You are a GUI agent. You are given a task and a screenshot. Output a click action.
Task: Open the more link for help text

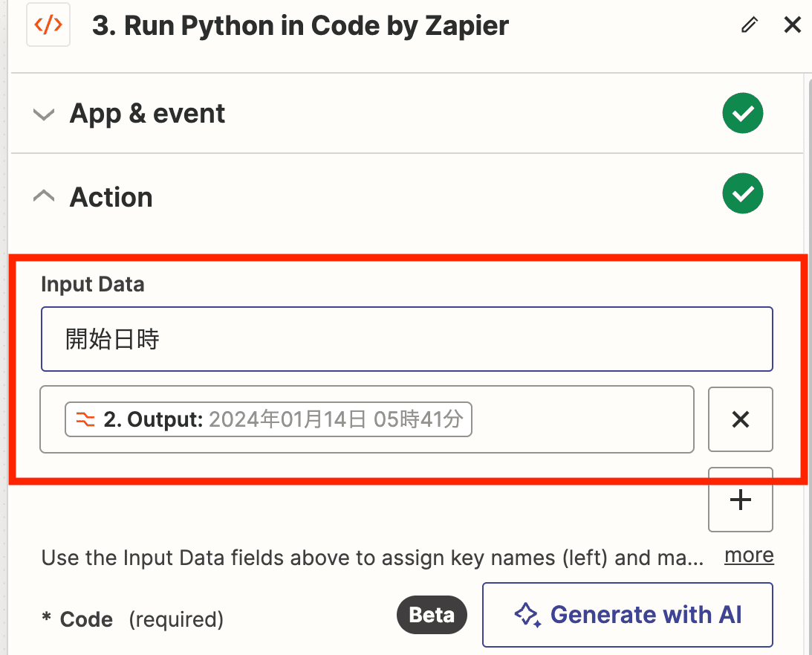pos(749,555)
